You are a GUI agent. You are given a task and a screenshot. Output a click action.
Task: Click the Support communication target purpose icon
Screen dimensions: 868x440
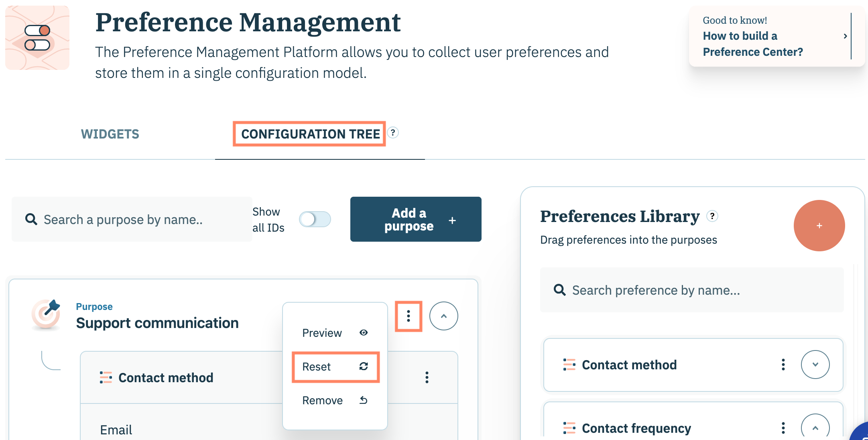point(46,315)
